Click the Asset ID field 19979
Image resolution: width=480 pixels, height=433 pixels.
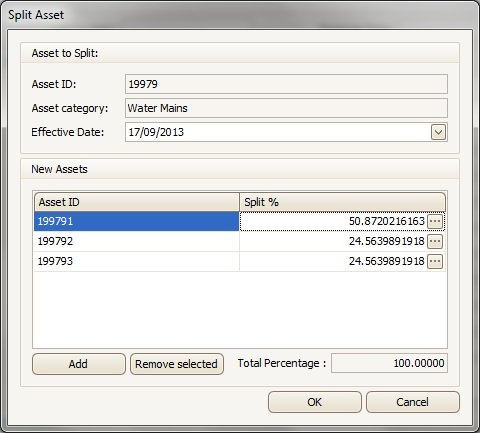coord(286,84)
